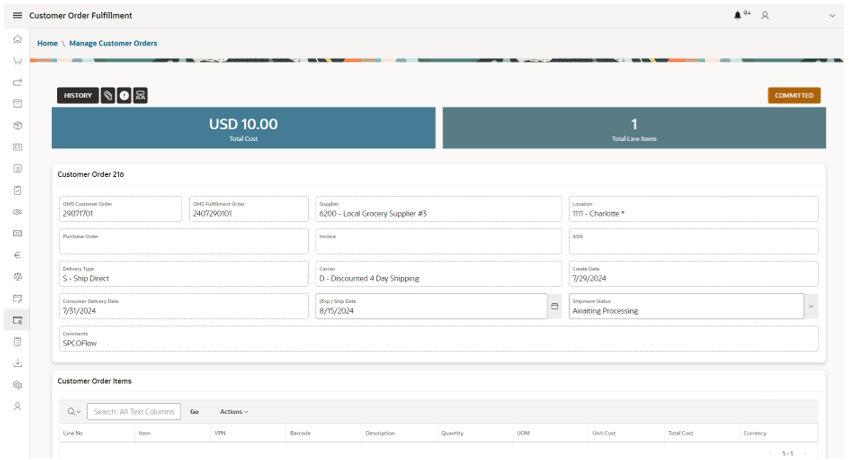Open calendar picker for Exp. Ship Date
Screen dimensions: 852x460
coord(554,306)
